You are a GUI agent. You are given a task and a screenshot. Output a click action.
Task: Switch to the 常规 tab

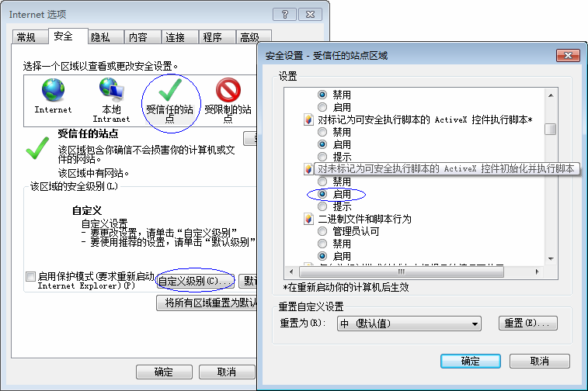pyautogui.click(x=26, y=37)
